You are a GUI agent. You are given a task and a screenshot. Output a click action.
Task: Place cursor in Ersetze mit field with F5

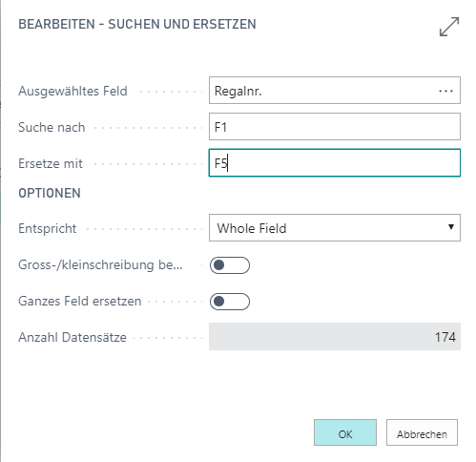[335, 163]
